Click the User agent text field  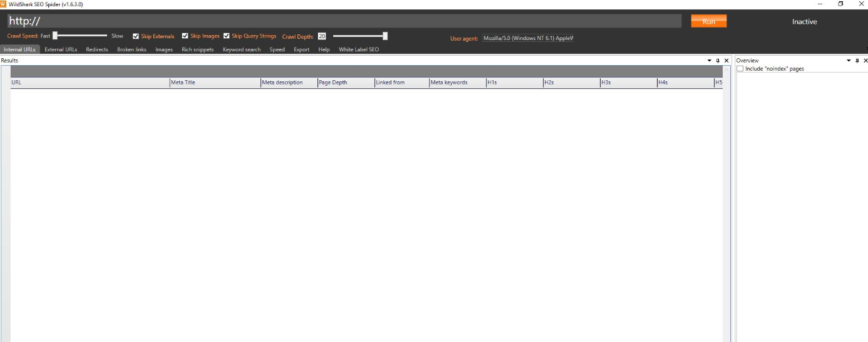528,38
